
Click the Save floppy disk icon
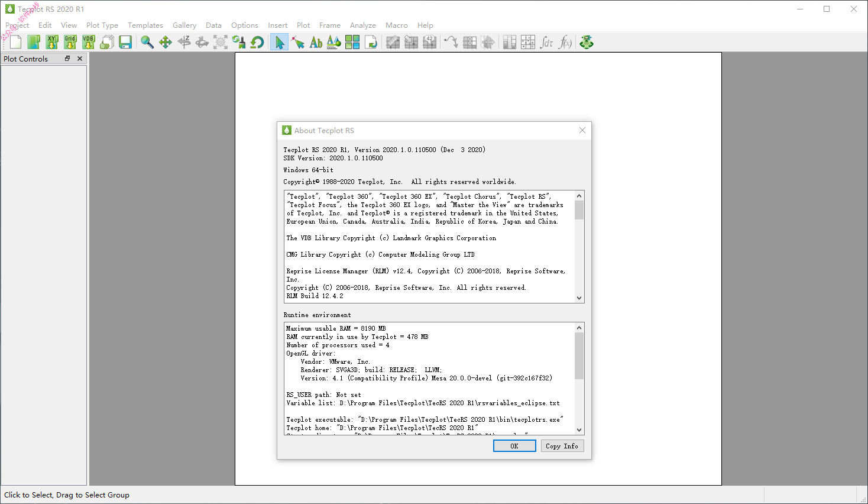[x=125, y=42]
